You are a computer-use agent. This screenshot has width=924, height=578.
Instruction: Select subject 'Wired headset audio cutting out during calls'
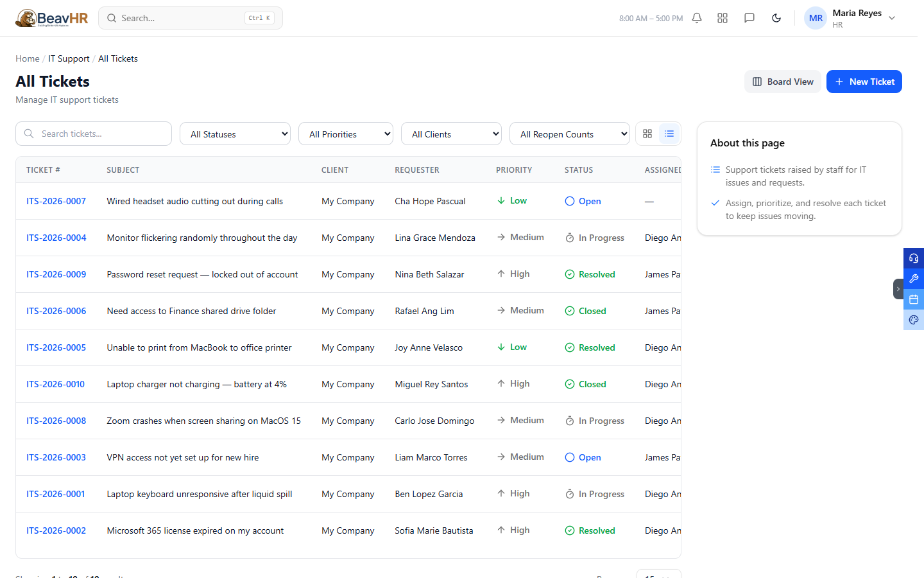(194, 201)
